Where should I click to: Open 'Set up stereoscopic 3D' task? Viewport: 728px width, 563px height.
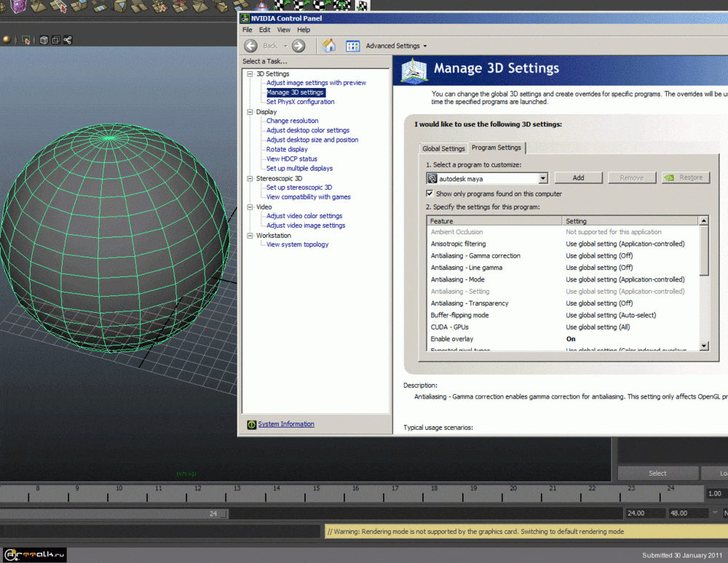[299, 188]
